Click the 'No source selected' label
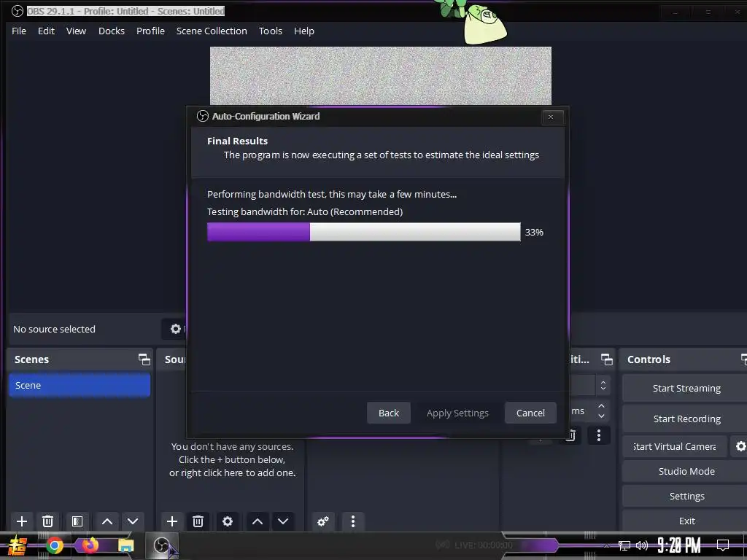This screenshot has height=560, width=747. (x=54, y=329)
